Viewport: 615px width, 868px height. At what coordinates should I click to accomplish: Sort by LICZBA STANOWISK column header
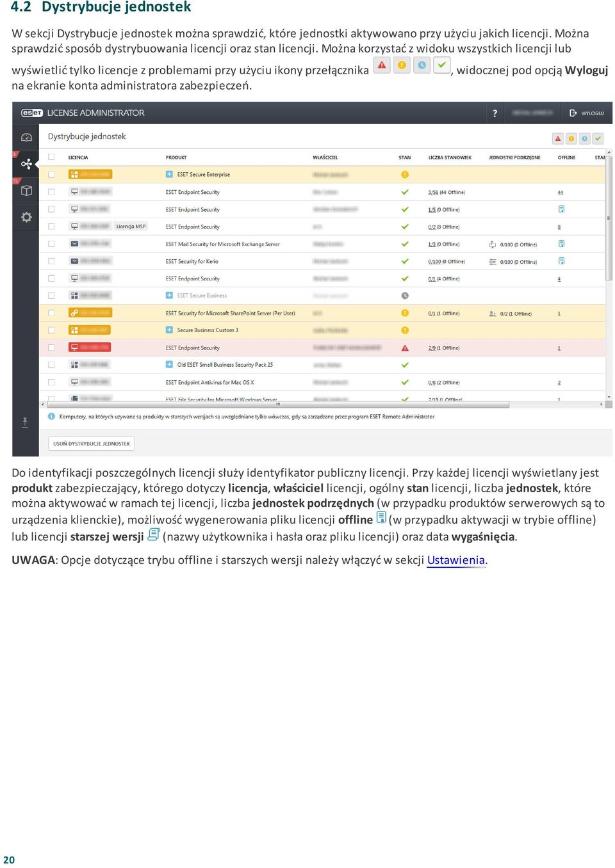click(450, 157)
